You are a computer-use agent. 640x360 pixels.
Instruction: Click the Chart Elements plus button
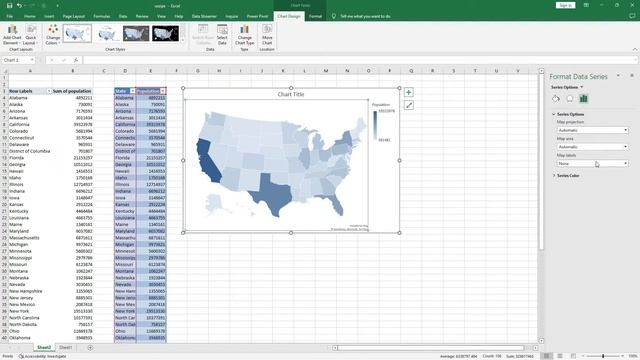(x=409, y=92)
